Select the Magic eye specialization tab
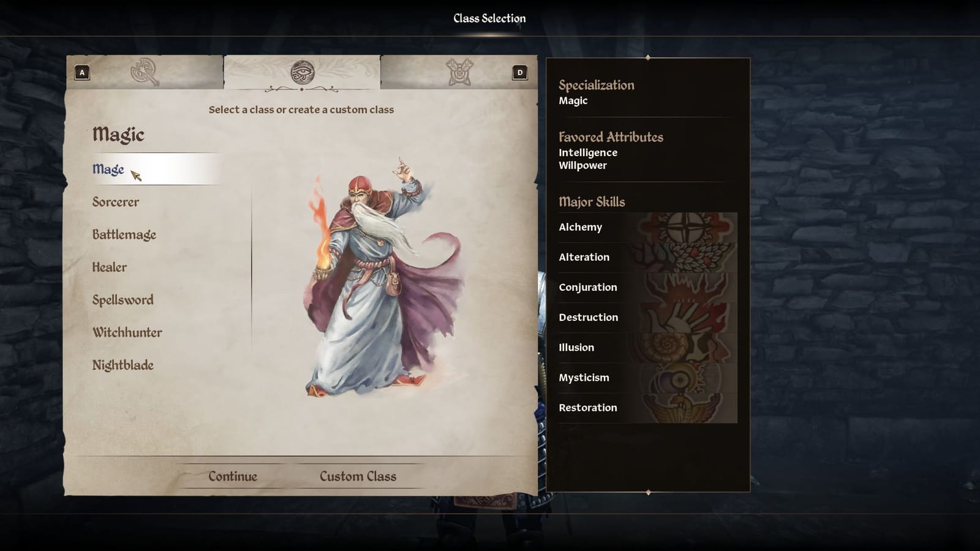 (x=302, y=72)
